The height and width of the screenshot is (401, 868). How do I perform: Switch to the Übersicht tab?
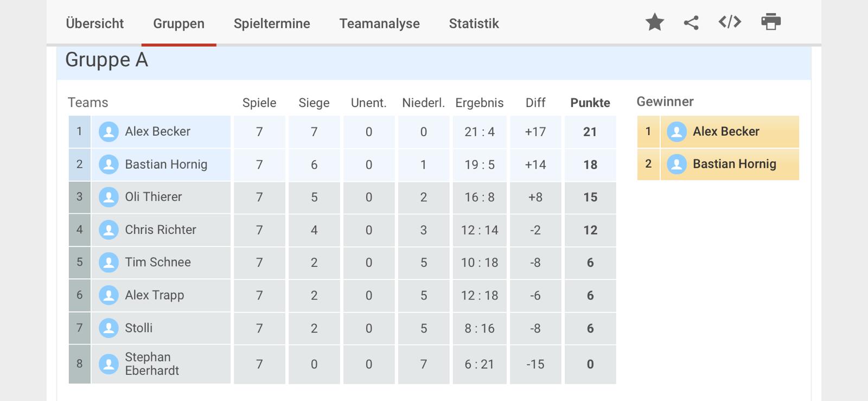pos(95,23)
